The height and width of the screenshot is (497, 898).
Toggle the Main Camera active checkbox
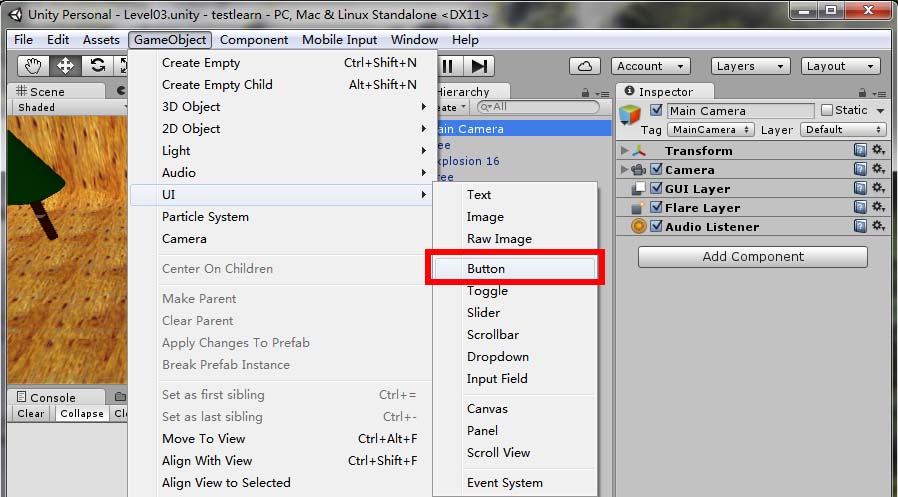(656, 110)
